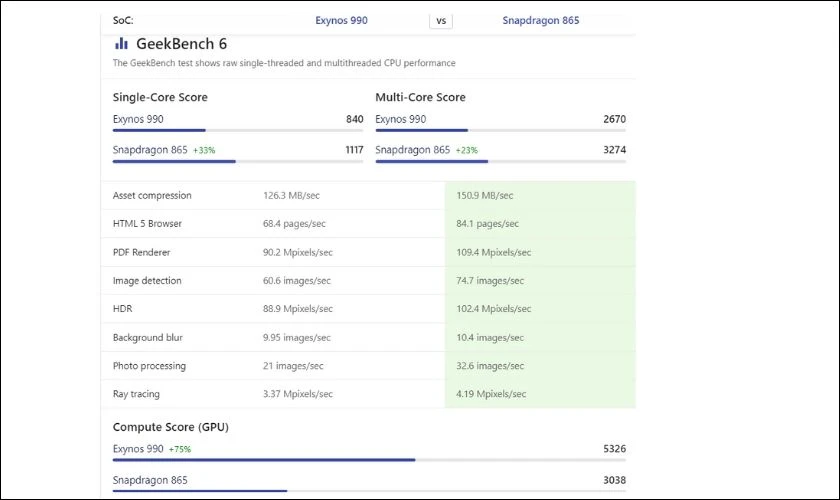Click Exynos 990 single-core score 840
Screen dimensions: 840x500
pos(355,119)
